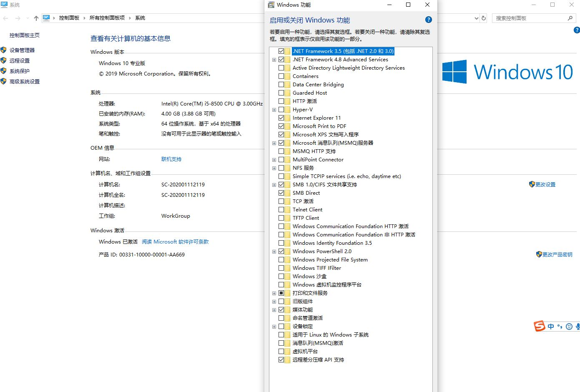Click 更改产品密钥 link

557,254
